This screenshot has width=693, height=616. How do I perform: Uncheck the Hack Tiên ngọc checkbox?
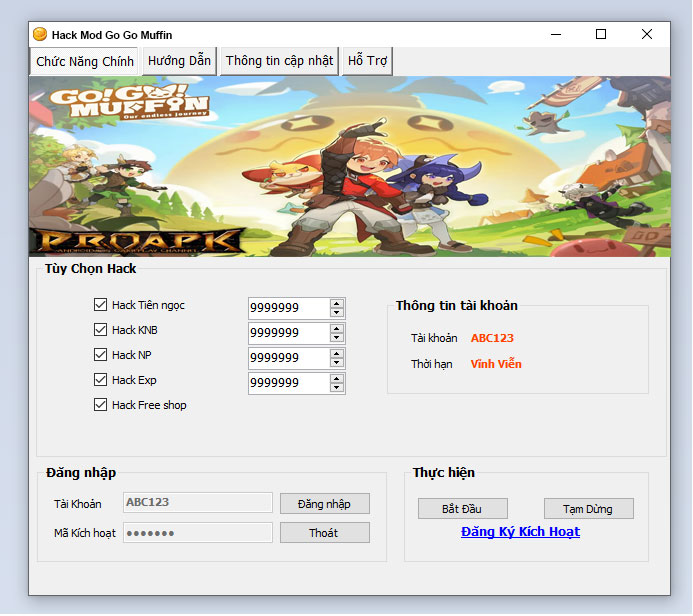100,304
